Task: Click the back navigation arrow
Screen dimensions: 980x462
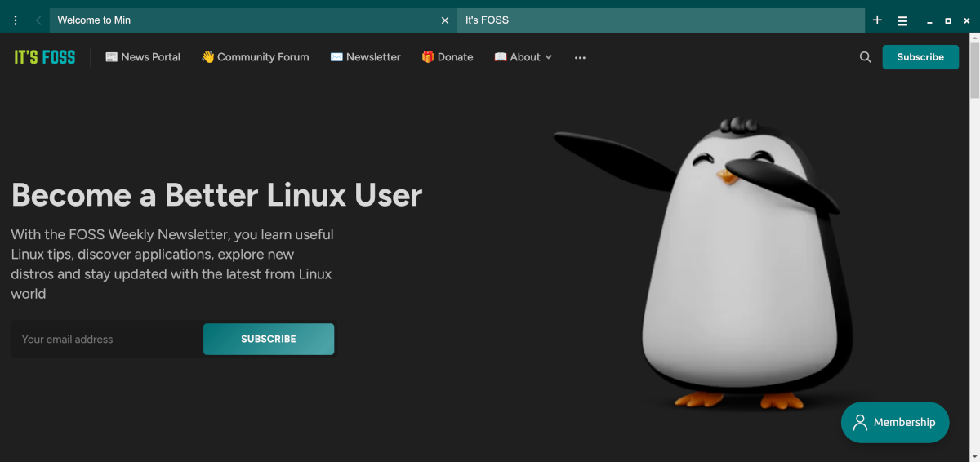Action: pyautogui.click(x=38, y=20)
